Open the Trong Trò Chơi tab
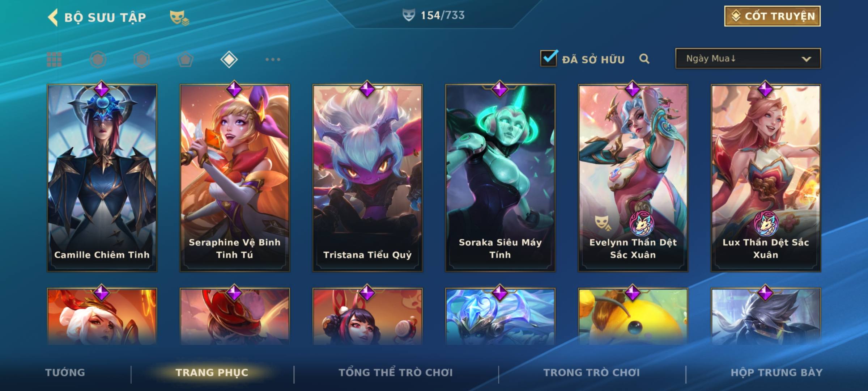This screenshot has height=391, width=868. pos(592,373)
